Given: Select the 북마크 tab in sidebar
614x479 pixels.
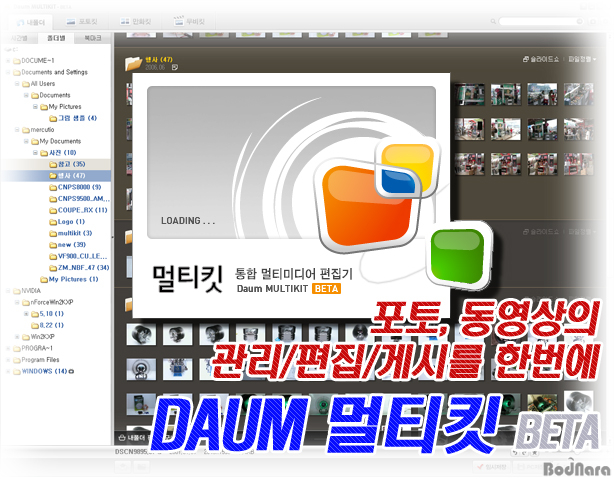Looking at the screenshot, I should (92, 39).
